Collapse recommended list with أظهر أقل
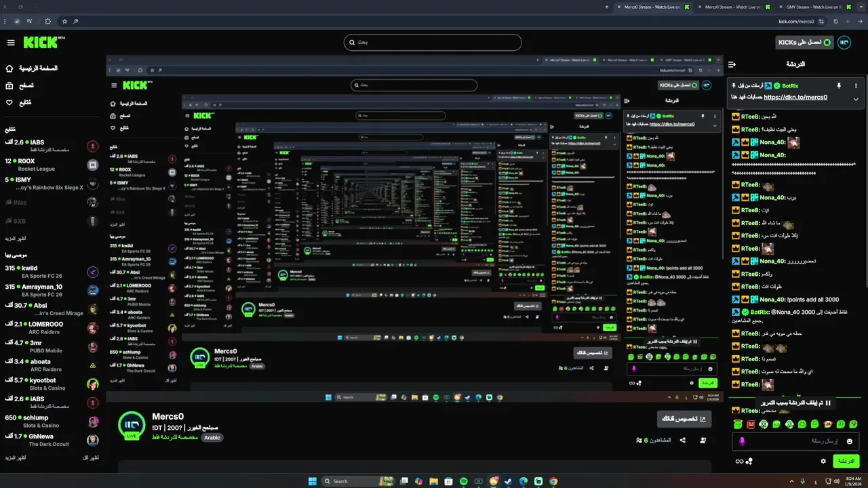Viewport: 868px width, 488px height. coord(90,458)
